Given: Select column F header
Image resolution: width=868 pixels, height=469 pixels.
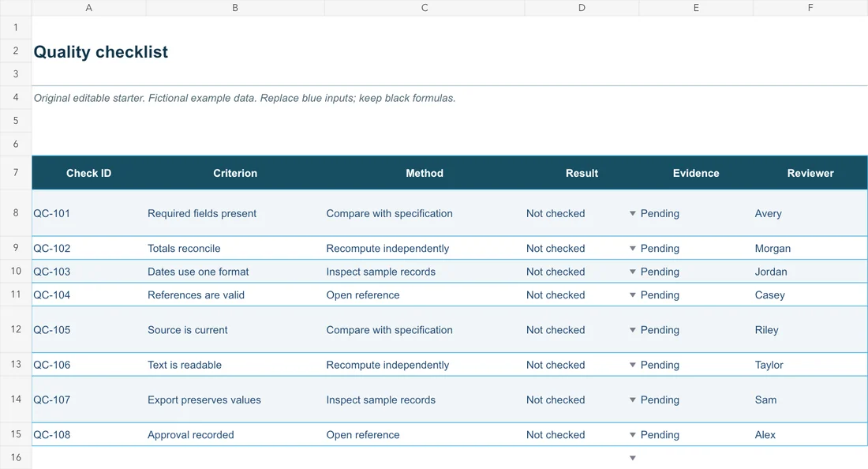Looking at the screenshot, I should (810, 8).
